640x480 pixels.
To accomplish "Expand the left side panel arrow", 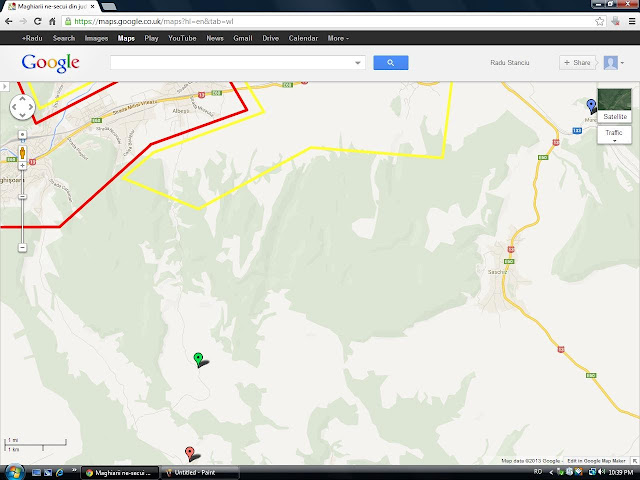I will click(4, 87).
